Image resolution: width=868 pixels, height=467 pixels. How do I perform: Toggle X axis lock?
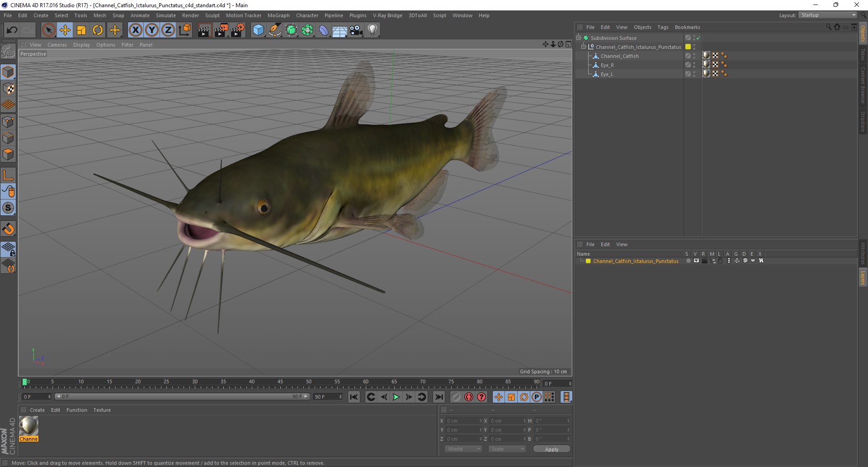coord(135,30)
